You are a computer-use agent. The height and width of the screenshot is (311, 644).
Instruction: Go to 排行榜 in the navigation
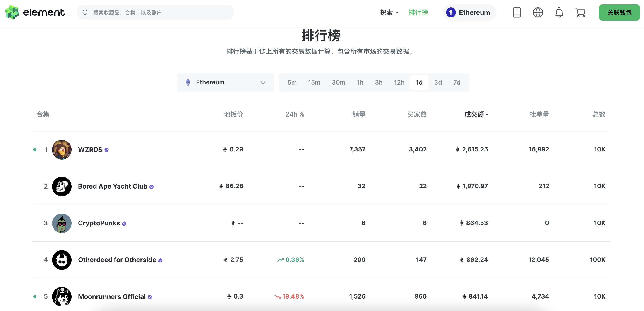click(x=418, y=12)
